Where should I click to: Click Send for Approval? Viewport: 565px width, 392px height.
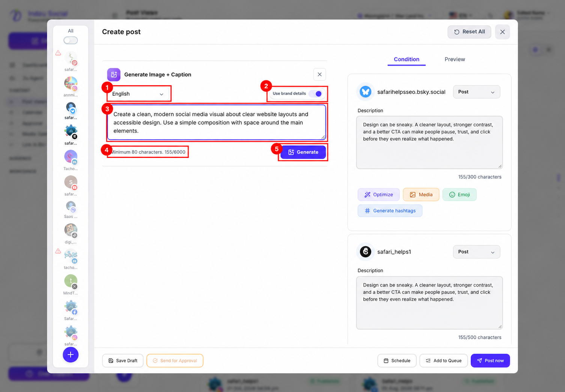pyautogui.click(x=175, y=360)
